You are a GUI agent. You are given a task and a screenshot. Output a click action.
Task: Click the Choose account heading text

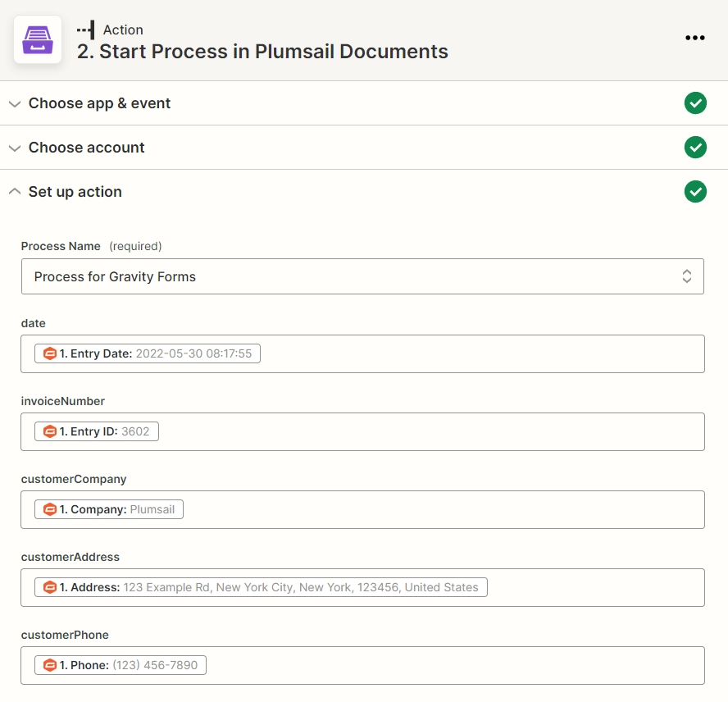click(86, 148)
